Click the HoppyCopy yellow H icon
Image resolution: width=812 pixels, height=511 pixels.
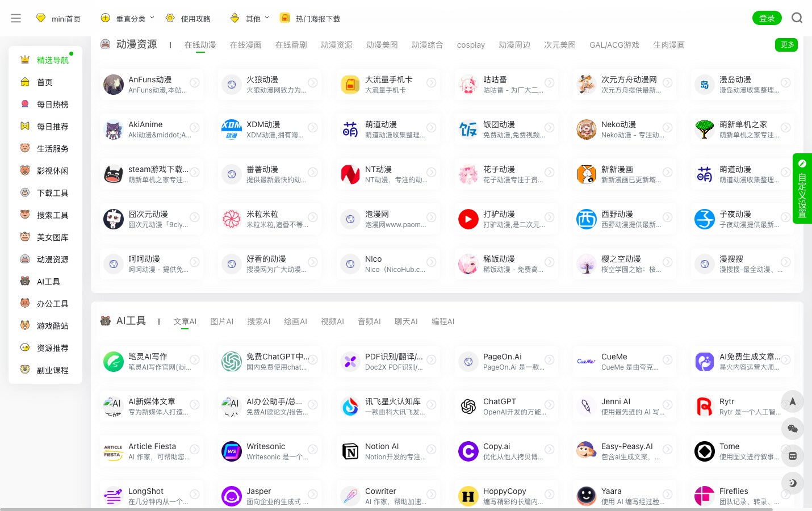[x=468, y=496]
